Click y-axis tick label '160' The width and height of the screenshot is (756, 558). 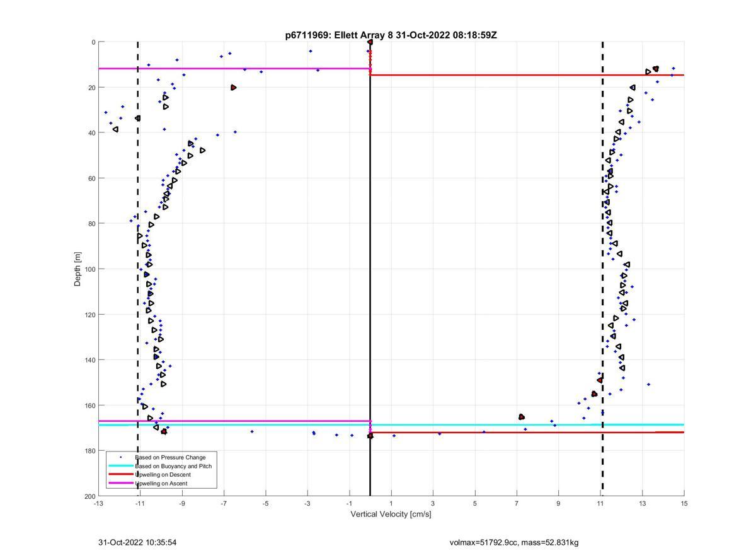point(89,405)
